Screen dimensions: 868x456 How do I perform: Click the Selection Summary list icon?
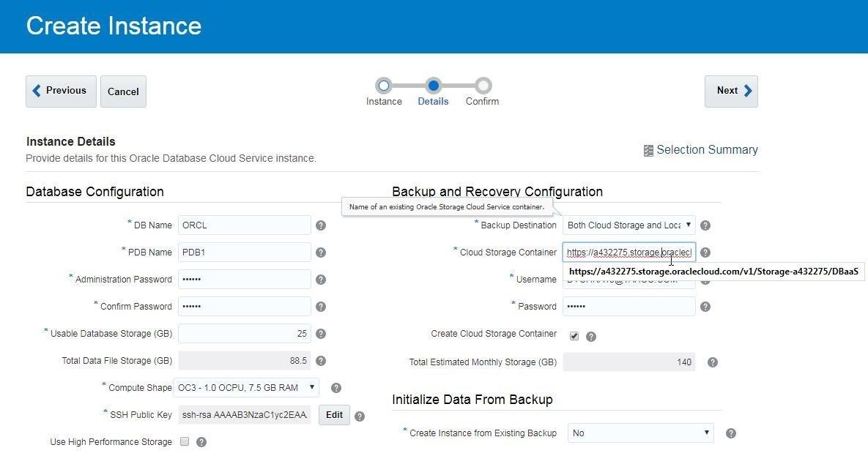pos(648,151)
